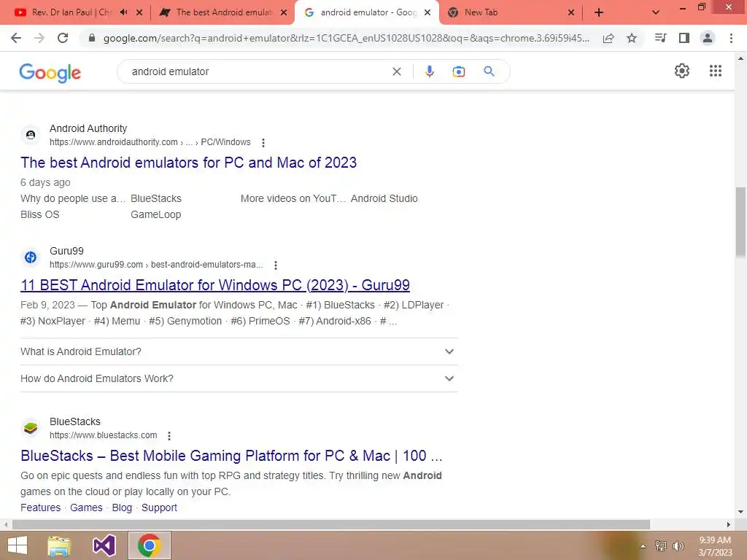This screenshot has height=560, width=747.
Task: Open "More videos on YouT..." section link
Action: click(x=293, y=198)
